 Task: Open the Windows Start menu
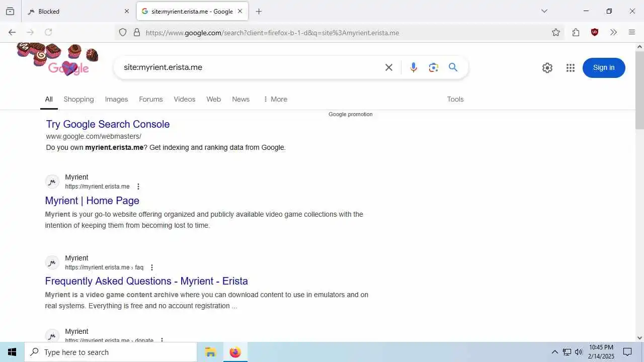(x=12, y=352)
